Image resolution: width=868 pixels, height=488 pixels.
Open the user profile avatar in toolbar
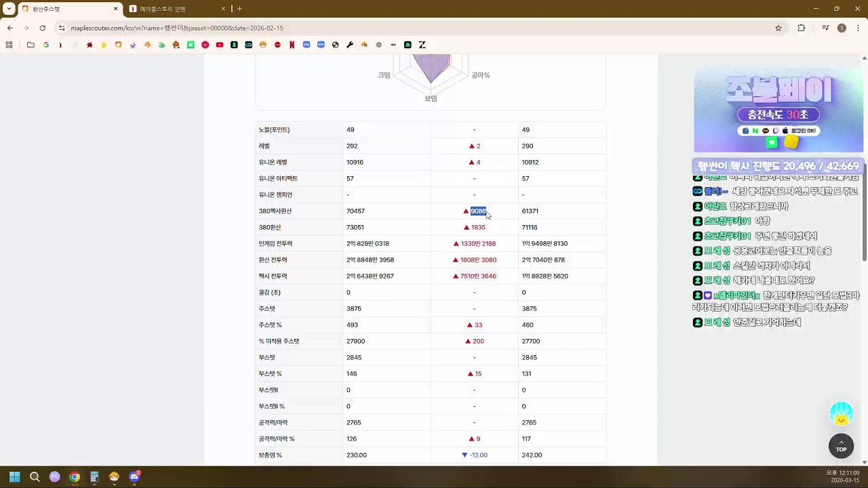pyautogui.click(x=842, y=28)
